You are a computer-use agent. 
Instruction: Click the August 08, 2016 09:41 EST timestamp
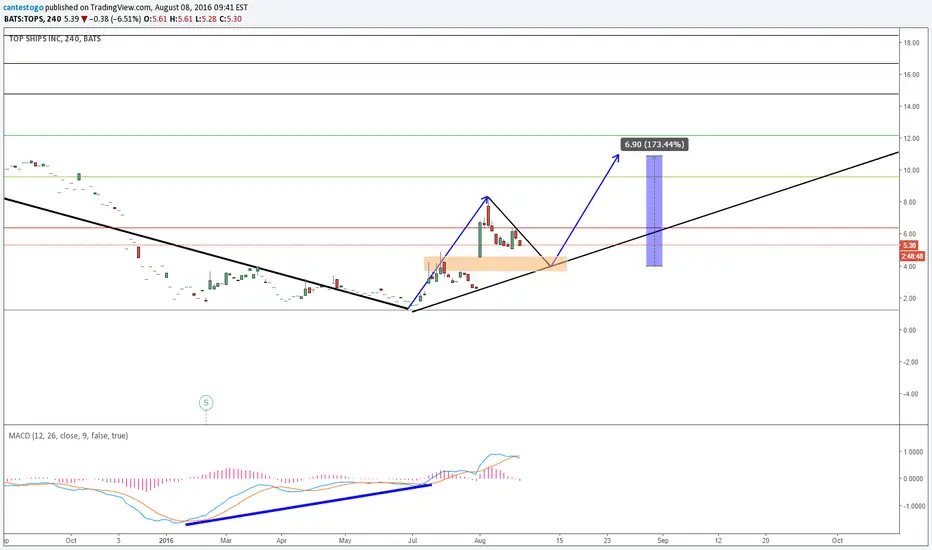pos(201,8)
